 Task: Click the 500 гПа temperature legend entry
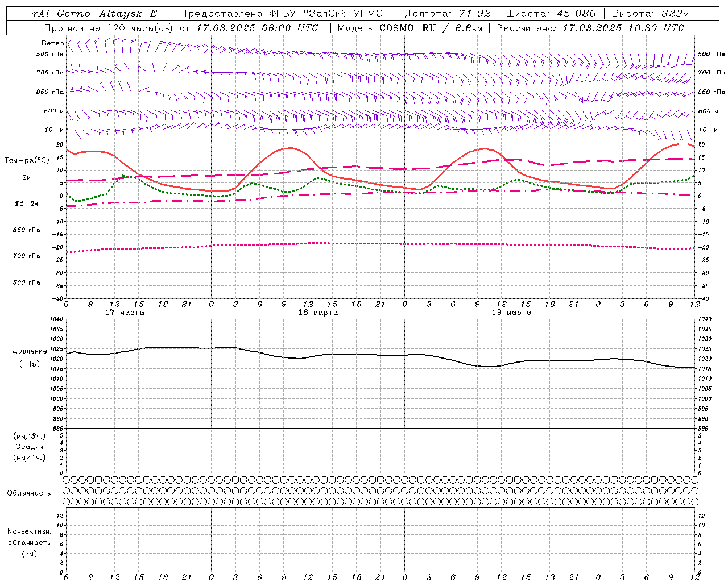tap(27, 282)
